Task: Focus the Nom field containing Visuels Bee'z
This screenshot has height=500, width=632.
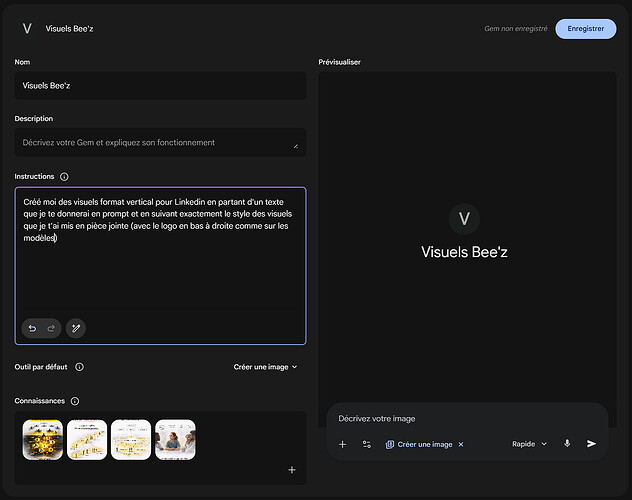Action: click(160, 86)
